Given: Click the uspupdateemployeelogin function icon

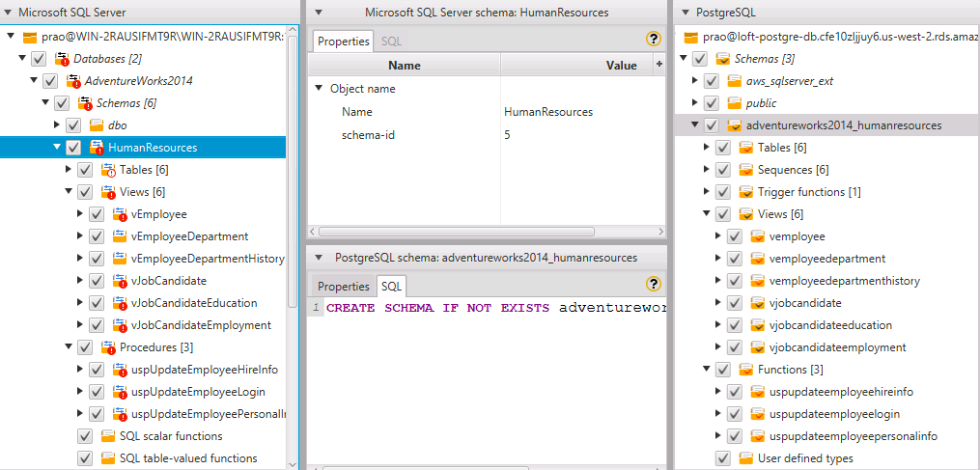Looking at the screenshot, I should click(x=758, y=414).
